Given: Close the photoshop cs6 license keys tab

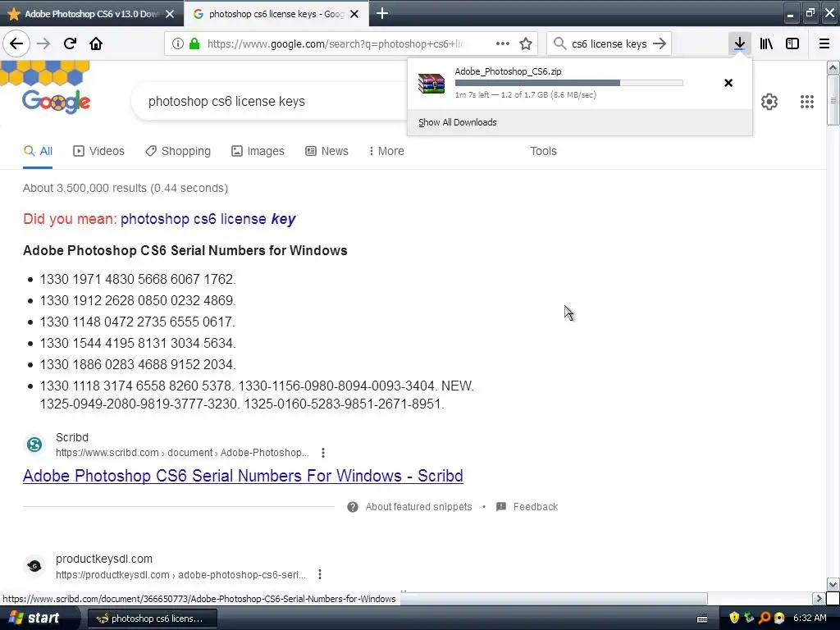Looking at the screenshot, I should (354, 14).
